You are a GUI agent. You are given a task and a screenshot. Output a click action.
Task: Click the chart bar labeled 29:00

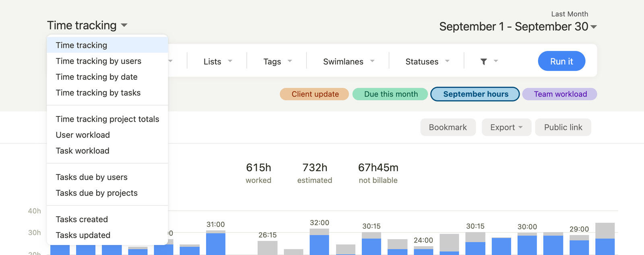[x=579, y=245]
